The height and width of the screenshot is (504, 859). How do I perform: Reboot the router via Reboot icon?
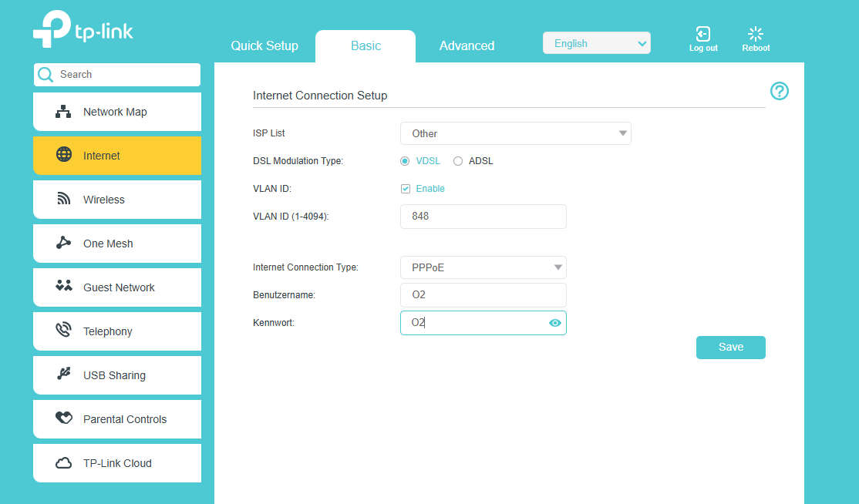click(x=756, y=34)
